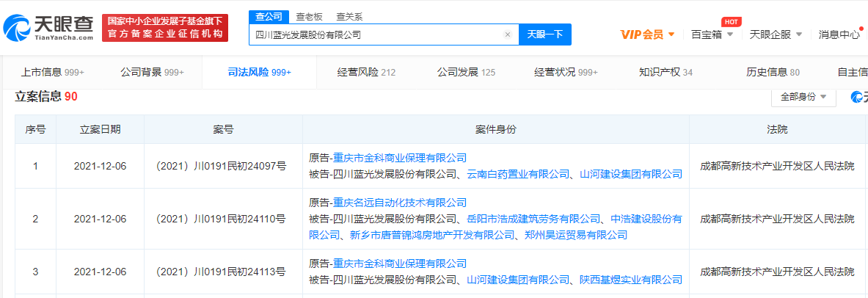Switch to the 司法风险 tab

coord(259,72)
